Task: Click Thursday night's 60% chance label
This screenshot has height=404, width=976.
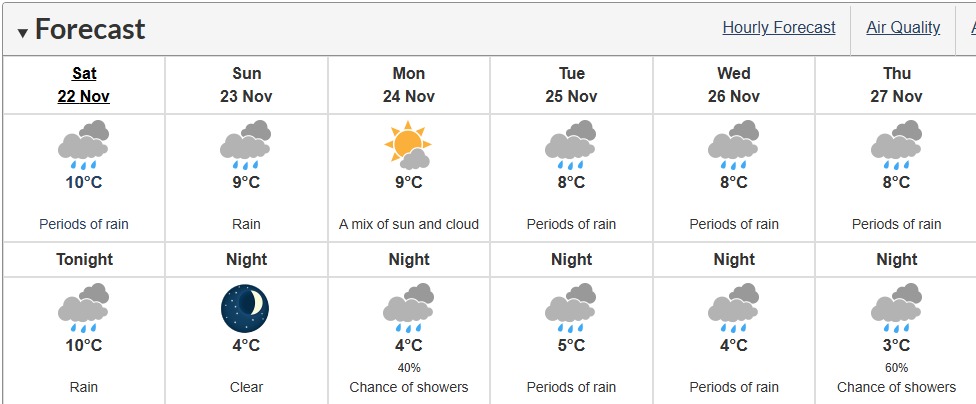Action: [896, 368]
